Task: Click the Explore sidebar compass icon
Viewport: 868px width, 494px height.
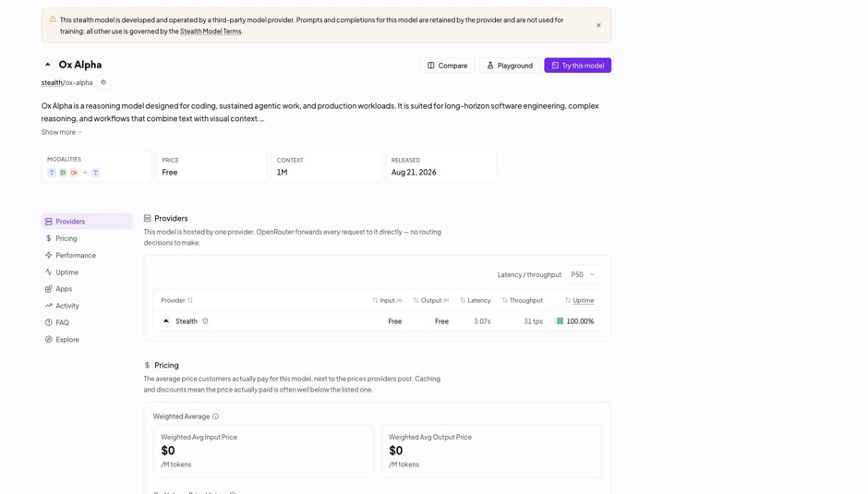Action: pos(49,340)
